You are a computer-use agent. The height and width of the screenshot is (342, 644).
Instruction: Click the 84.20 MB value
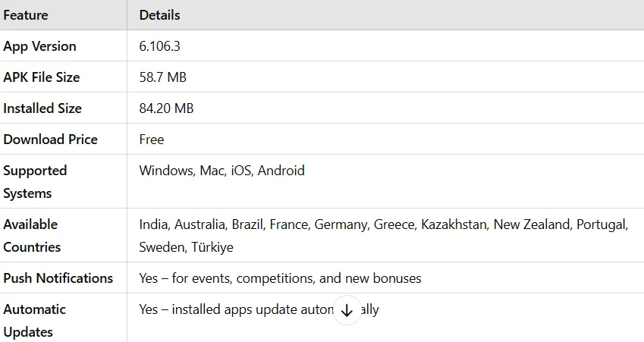(x=166, y=108)
